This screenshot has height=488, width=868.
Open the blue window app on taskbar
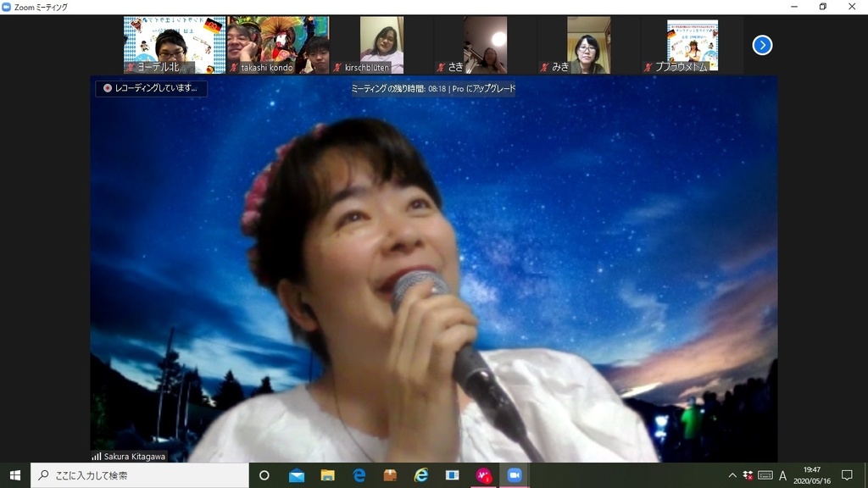point(453,475)
